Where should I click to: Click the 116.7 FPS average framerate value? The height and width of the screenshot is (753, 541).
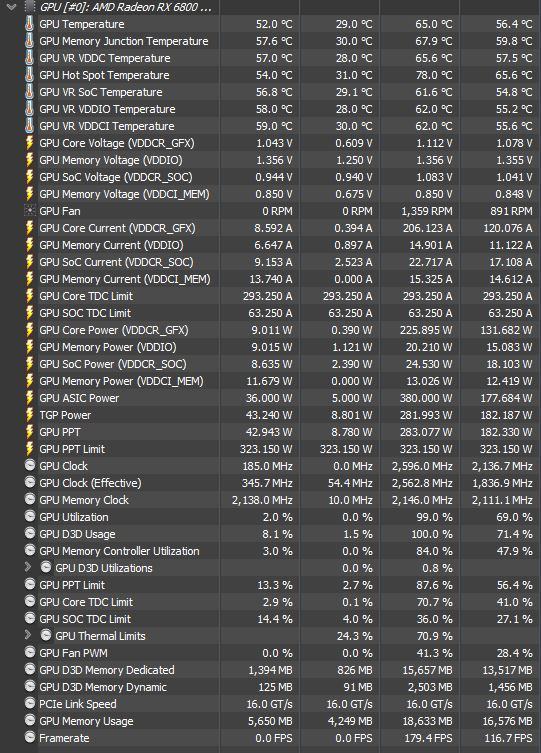coord(508,738)
